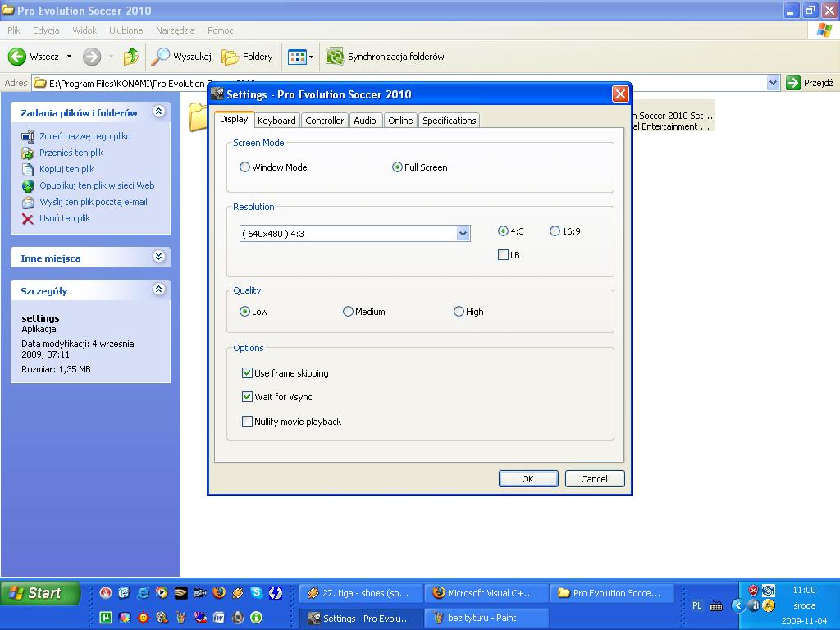Click the letter 'a' tray icon

tap(755, 606)
